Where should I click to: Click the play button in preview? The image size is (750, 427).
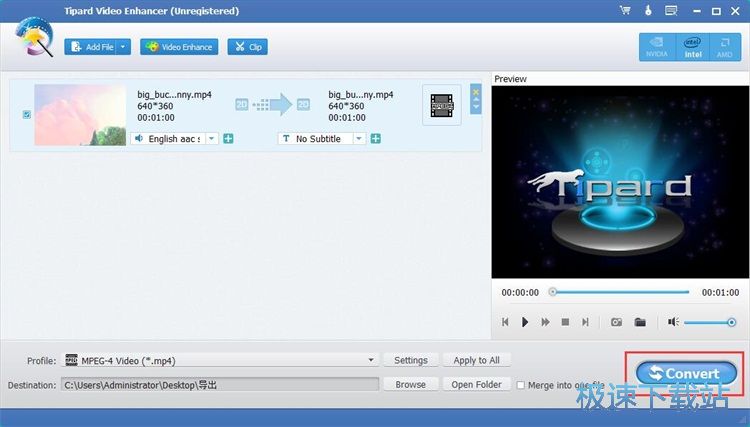pos(525,322)
